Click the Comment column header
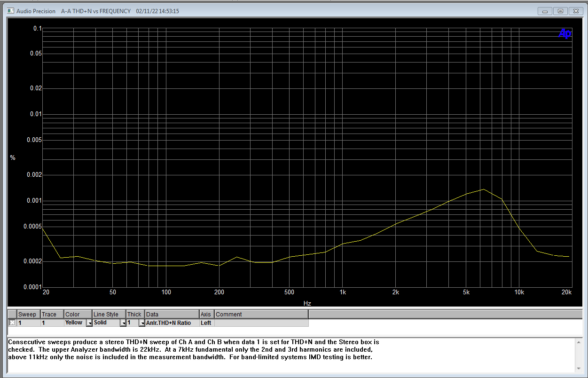 [x=261, y=314]
